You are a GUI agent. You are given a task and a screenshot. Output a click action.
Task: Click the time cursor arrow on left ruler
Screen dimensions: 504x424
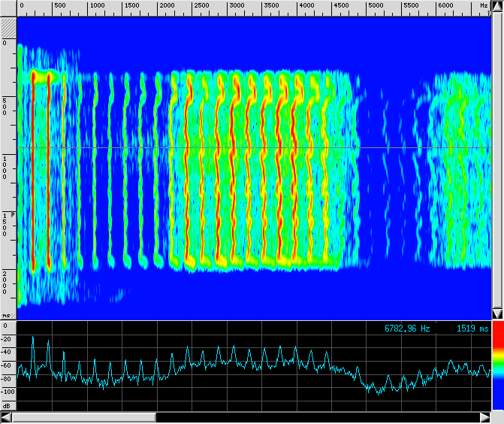point(12,215)
